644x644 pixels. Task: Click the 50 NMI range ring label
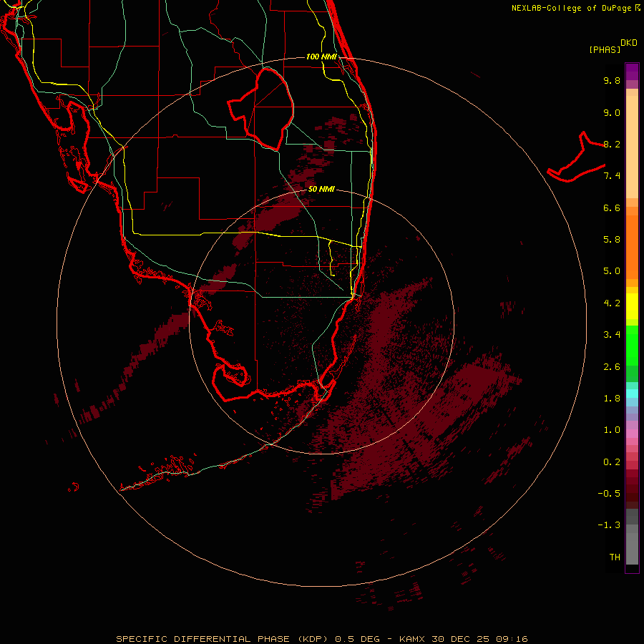(321, 190)
